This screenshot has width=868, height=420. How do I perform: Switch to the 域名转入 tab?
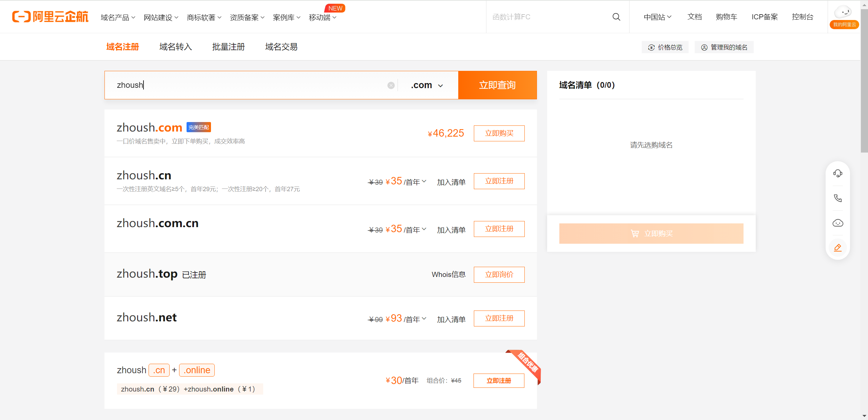point(175,47)
